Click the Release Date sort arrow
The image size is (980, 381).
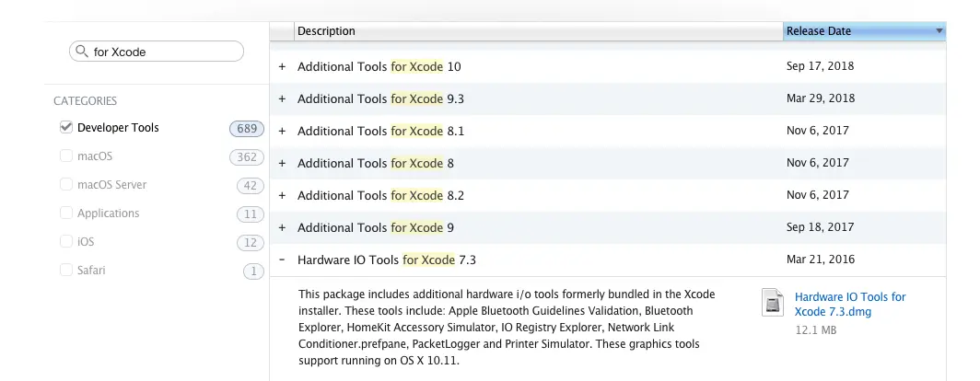(939, 30)
